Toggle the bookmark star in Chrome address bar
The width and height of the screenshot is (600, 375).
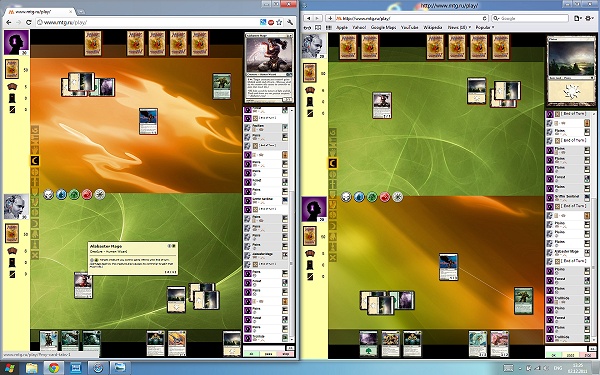[x=279, y=22]
